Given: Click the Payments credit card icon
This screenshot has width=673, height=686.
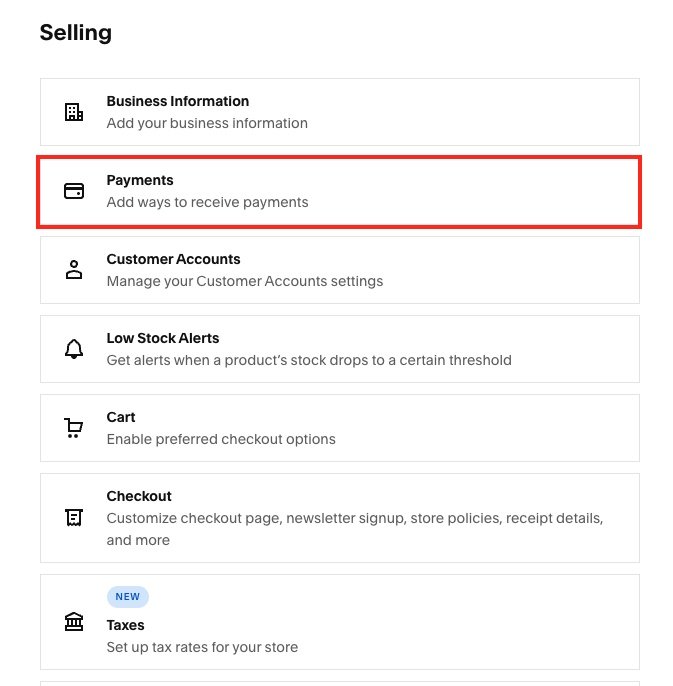Looking at the screenshot, I should (x=74, y=191).
